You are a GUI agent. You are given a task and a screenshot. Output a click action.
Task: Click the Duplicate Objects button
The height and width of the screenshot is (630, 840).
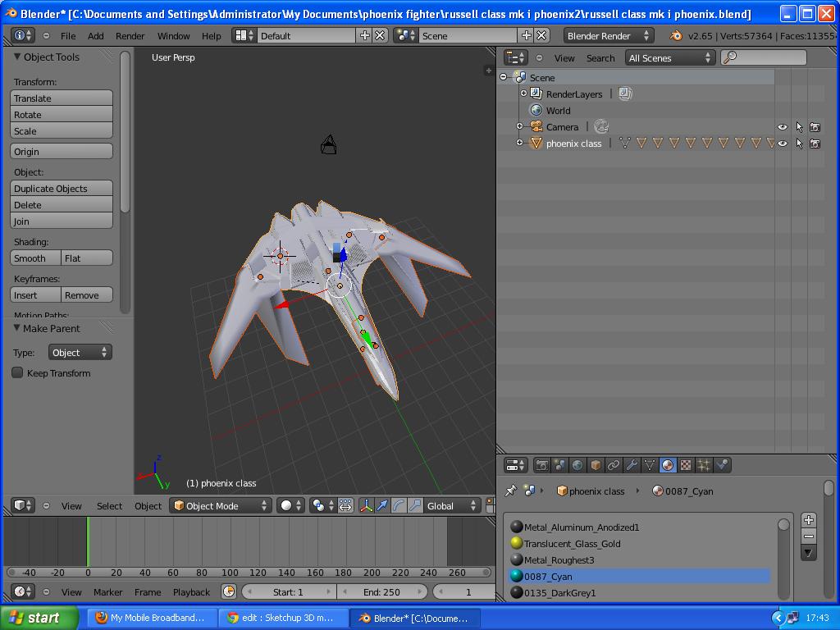coord(62,189)
